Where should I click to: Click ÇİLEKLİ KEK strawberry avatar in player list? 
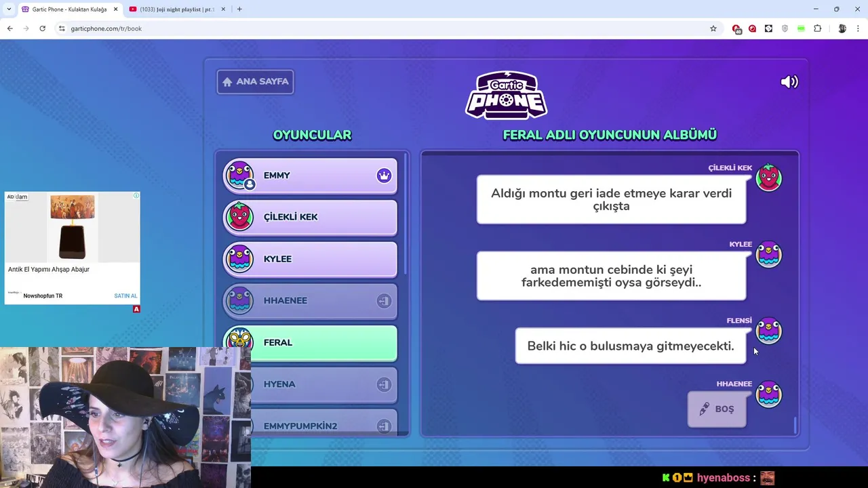click(x=239, y=216)
